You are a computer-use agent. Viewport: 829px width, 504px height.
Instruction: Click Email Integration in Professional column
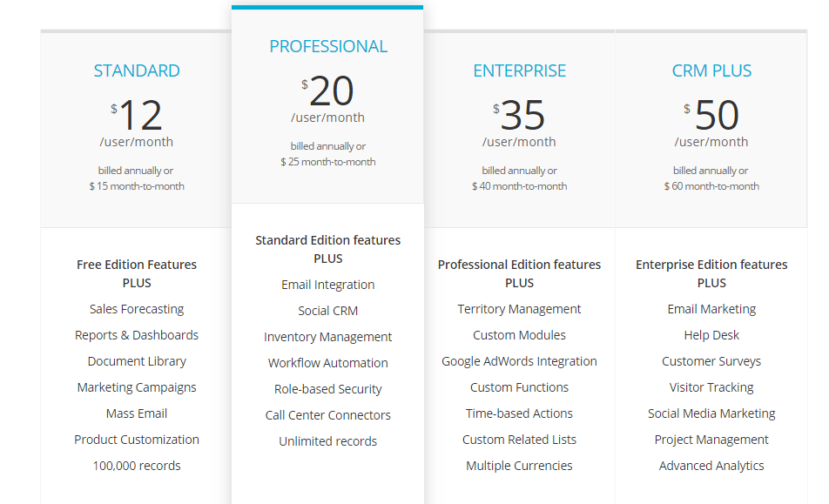click(328, 285)
